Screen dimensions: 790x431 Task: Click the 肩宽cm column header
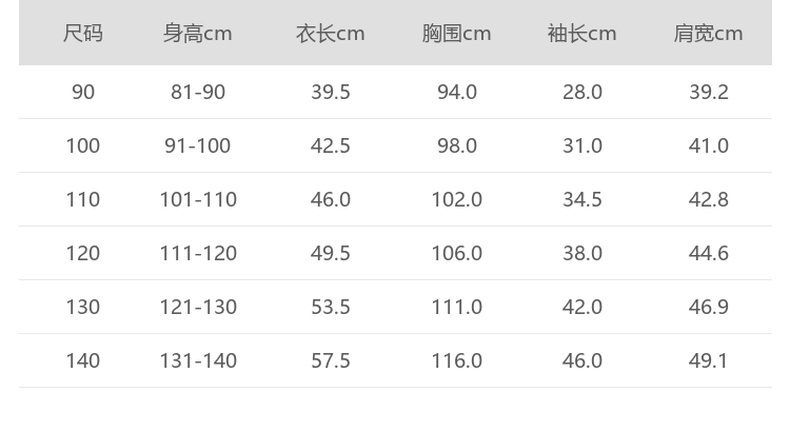(x=708, y=34)
